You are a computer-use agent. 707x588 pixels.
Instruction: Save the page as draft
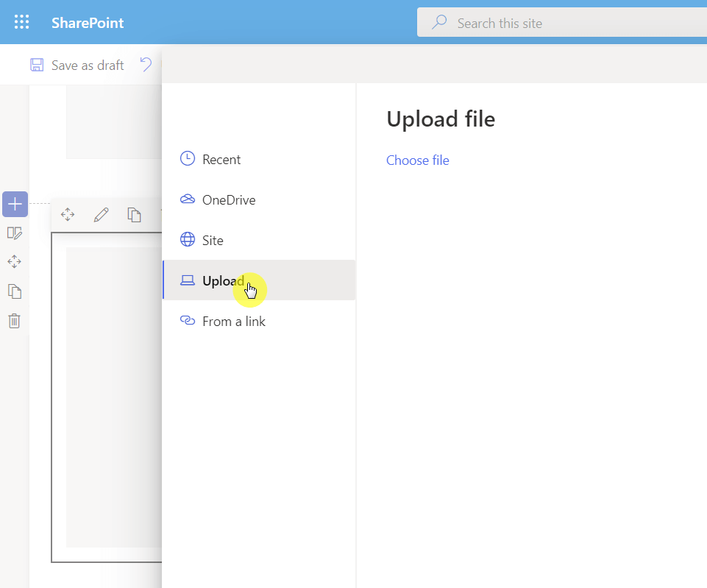click(77, 65)
